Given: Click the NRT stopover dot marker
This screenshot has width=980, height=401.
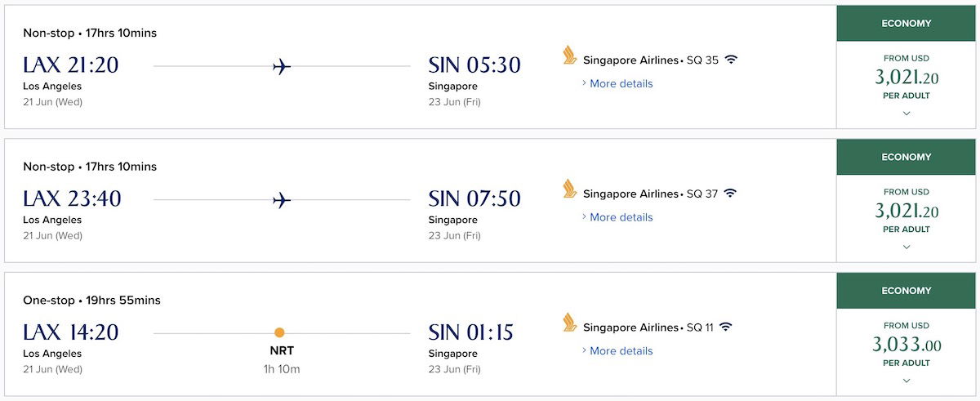Looking at the screenshot, I should pos(279,332).
